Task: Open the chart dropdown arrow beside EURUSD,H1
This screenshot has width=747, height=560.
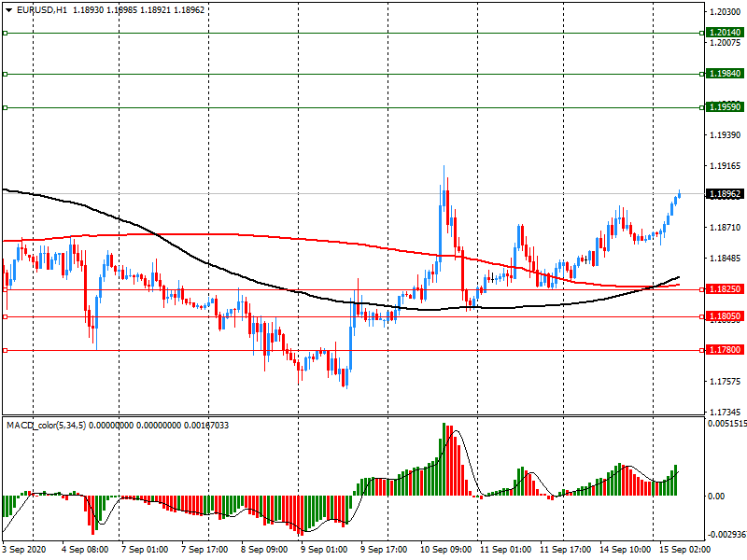Action: click(x=9, y=9)
